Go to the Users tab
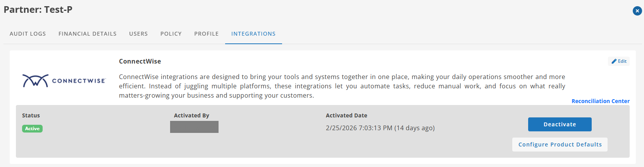The height and width of the screenshot is (167, 644). pyautogui.click(x=138, y=34)
